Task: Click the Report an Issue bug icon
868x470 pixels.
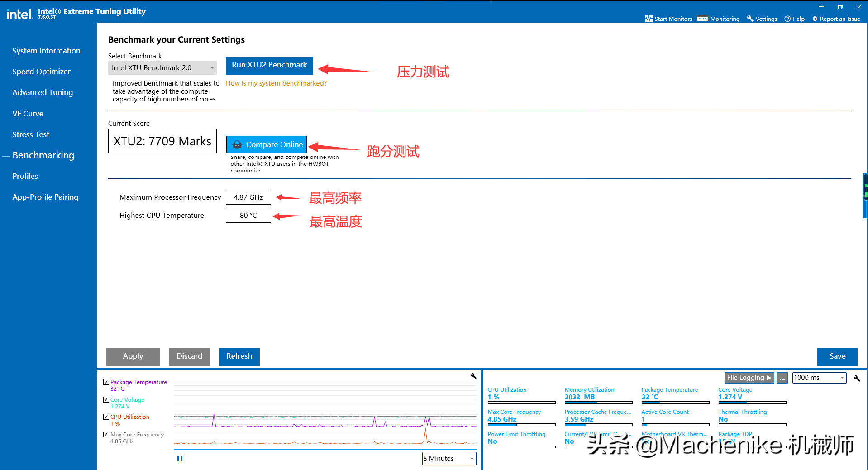Action: pyautogui.click(x=815, y=19)
